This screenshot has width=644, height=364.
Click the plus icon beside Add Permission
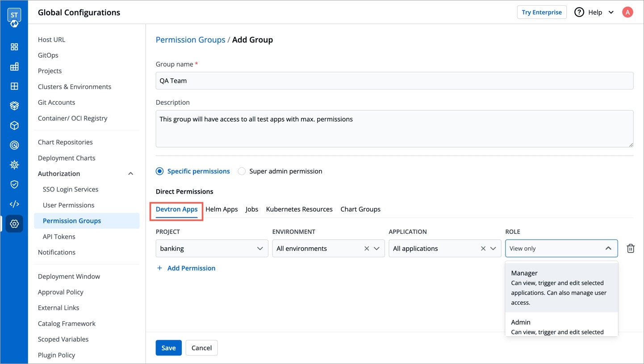[x=159, y=268]
